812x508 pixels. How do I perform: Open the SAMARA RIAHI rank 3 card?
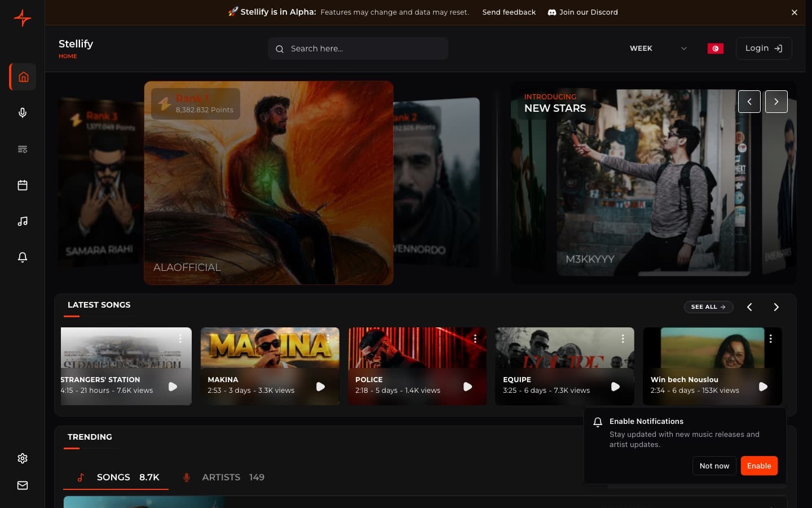tap(101, 182)
